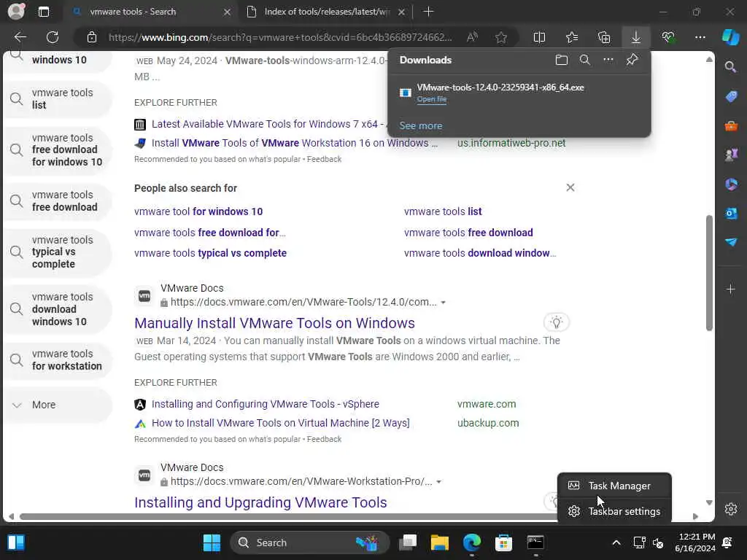Screen dimensions: 747x560
Task: Open a new browser tab
Action: (428, 12)
